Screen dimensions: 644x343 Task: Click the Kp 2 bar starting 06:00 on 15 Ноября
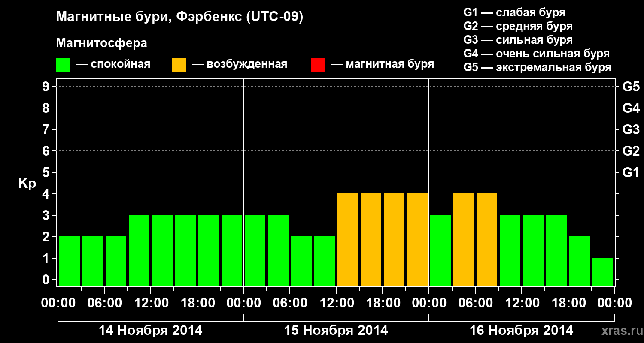coord(301,261)
